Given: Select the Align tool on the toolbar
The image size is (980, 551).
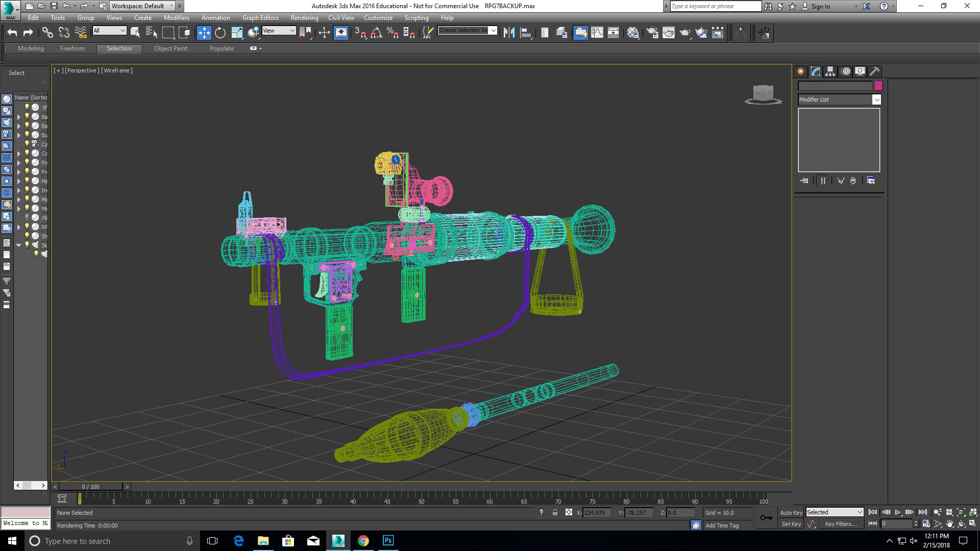Looking at the screenshot, I should [x=525, y=33].
